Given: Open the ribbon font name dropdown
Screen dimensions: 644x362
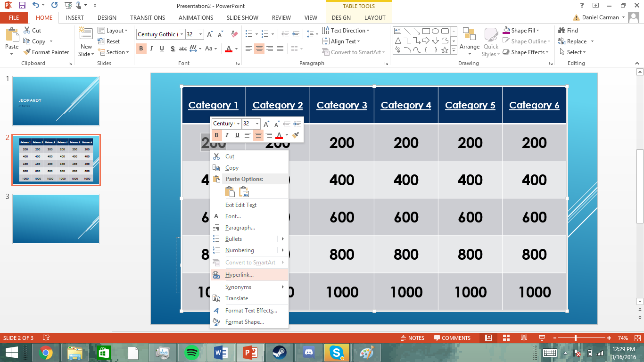Looking at the screenshot, I should coord(182,34).
